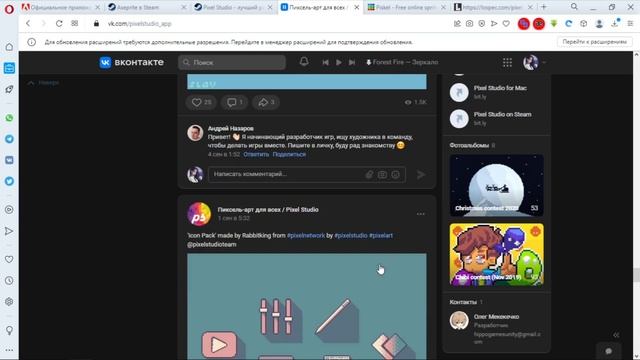Open emoji picker in comment field

point(396,174)
